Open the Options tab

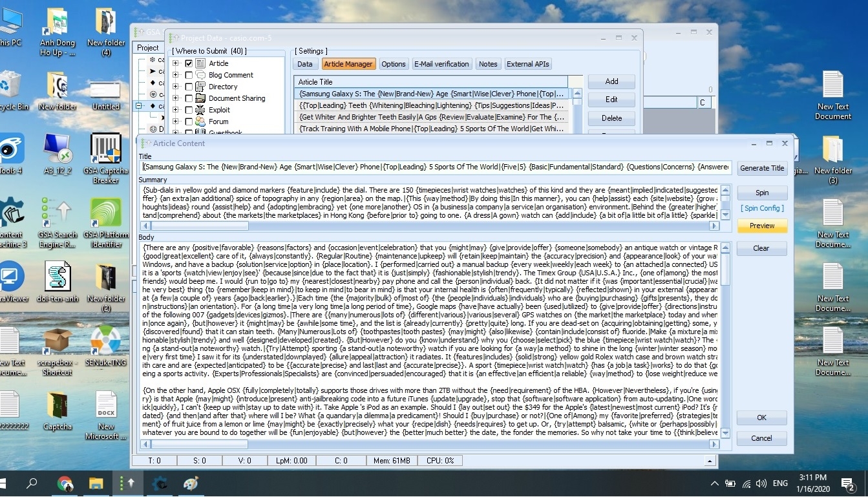coord(394,64)
